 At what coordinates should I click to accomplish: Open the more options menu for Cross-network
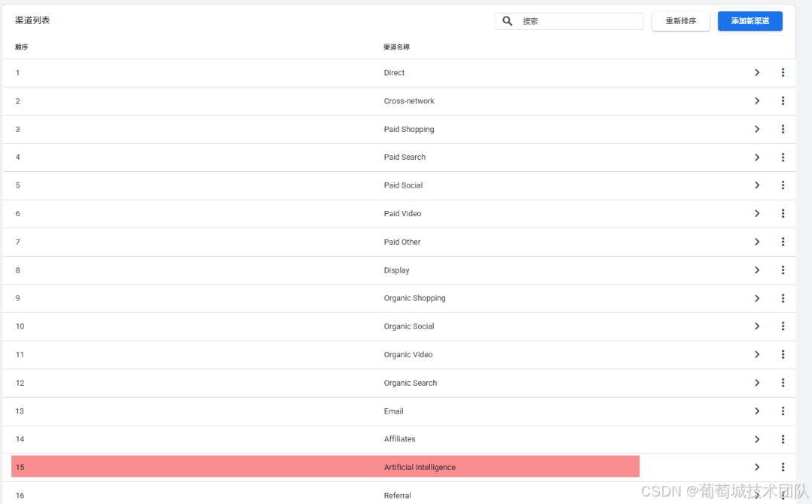[783, 100]
